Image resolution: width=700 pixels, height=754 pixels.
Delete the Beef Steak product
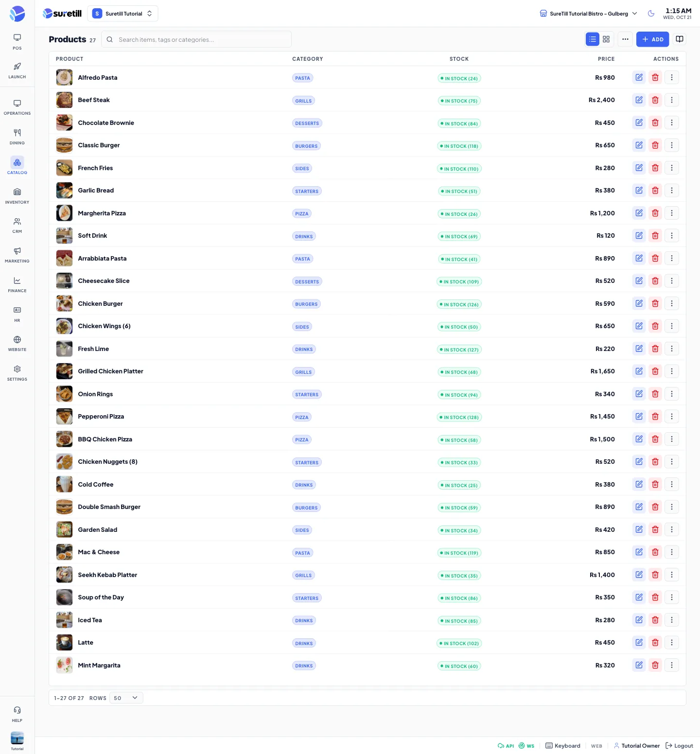pos(655,100)
